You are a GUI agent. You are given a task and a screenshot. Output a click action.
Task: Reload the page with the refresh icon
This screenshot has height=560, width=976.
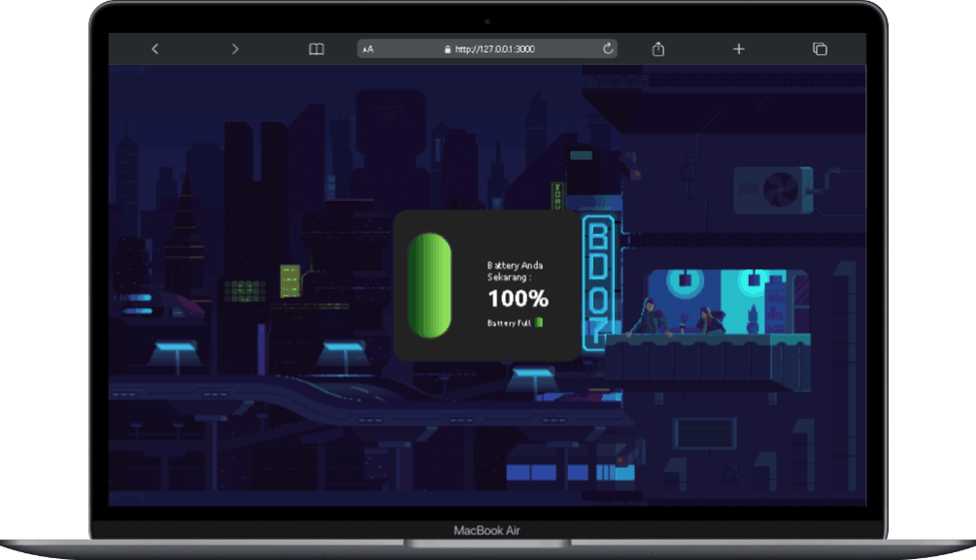tap(608, 49)
